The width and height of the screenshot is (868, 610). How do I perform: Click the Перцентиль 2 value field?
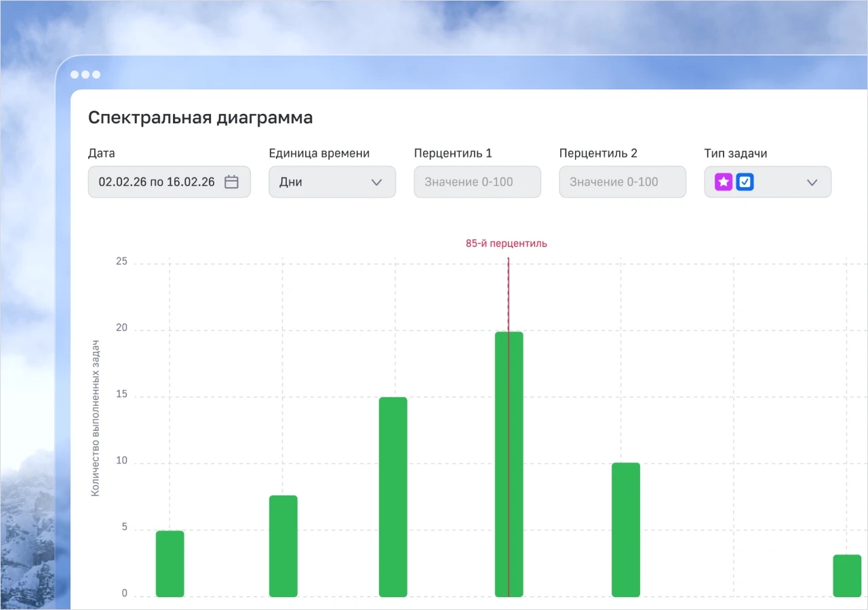[x=622, y=182]
